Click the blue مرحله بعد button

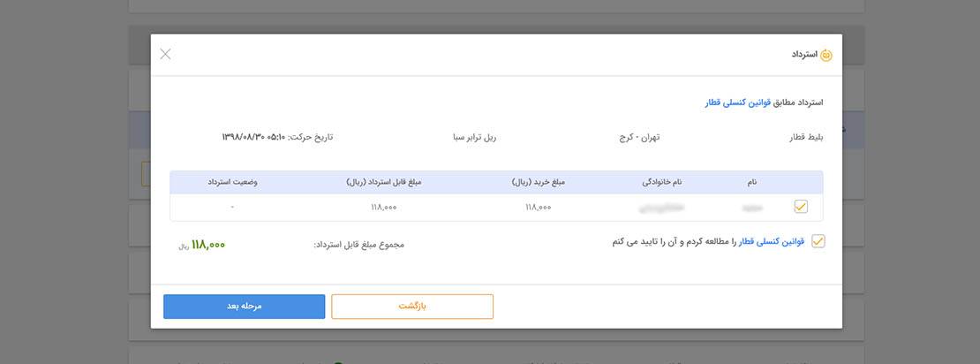245,307
